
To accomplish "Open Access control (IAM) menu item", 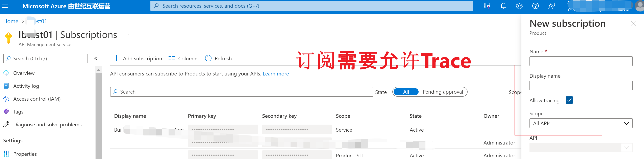I will 37,99.
